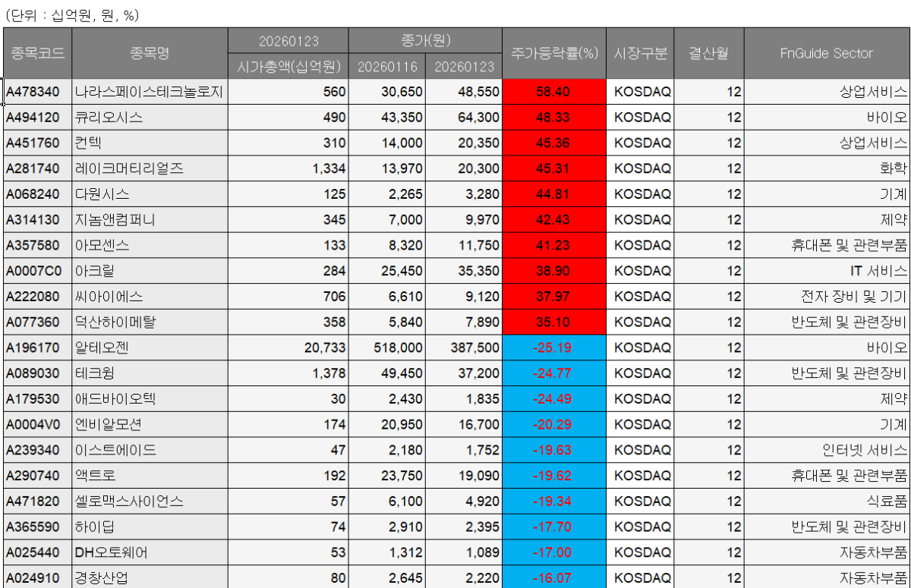911x588 pixels.
Task: Select the 시가총액(십억원) header cell
Action: coord(288,66)
